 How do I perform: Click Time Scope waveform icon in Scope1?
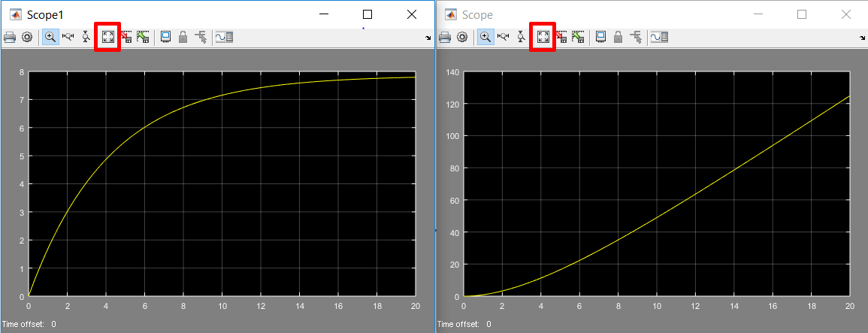pos(224,37)
